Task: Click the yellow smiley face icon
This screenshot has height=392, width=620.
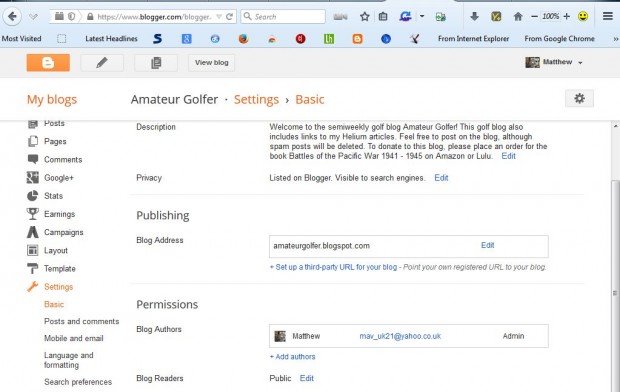Action: (x=583, y=17)
